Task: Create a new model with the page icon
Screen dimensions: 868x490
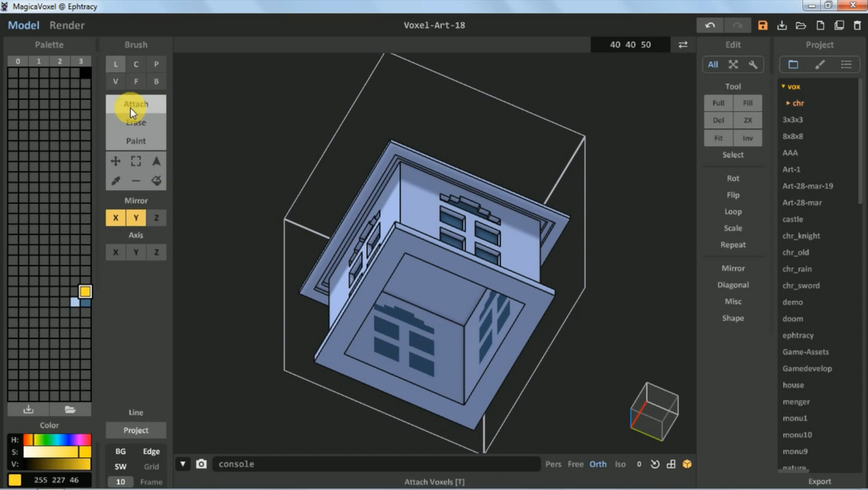Action: coord(820,26)
